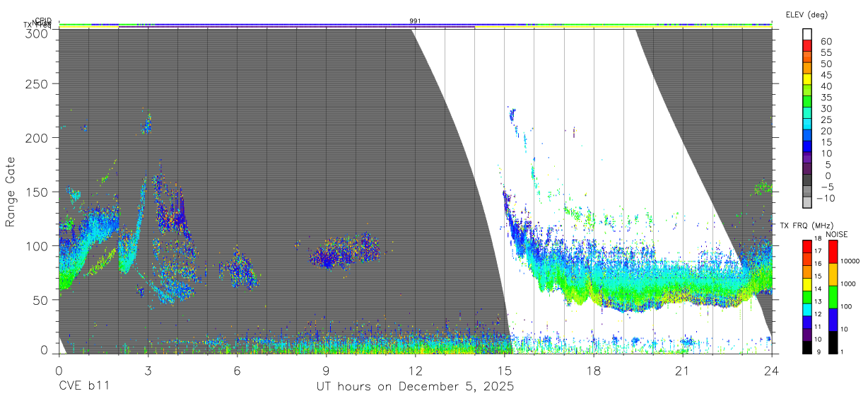Select the red swatch in NOISE bar
Image resolution: width=868 pixels, height=401 pixels.
click(833, 252)
